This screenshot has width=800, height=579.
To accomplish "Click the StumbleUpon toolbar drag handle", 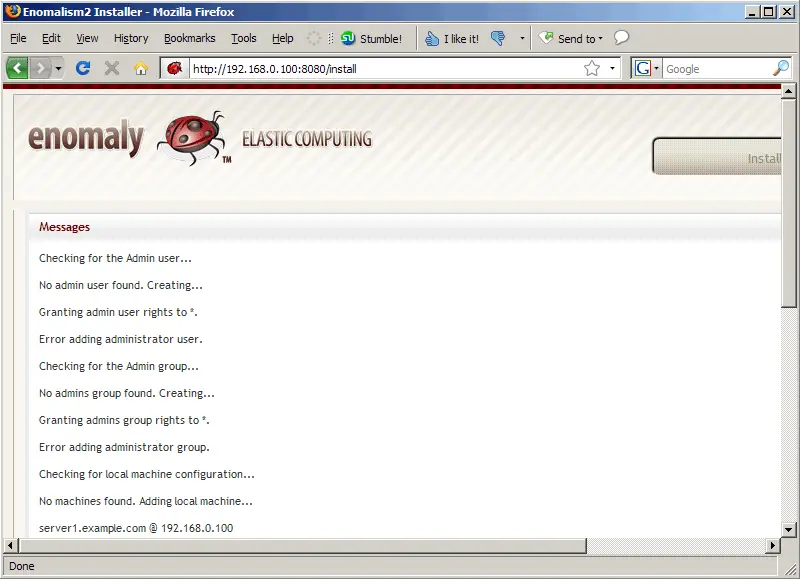I will pos(331,38).
